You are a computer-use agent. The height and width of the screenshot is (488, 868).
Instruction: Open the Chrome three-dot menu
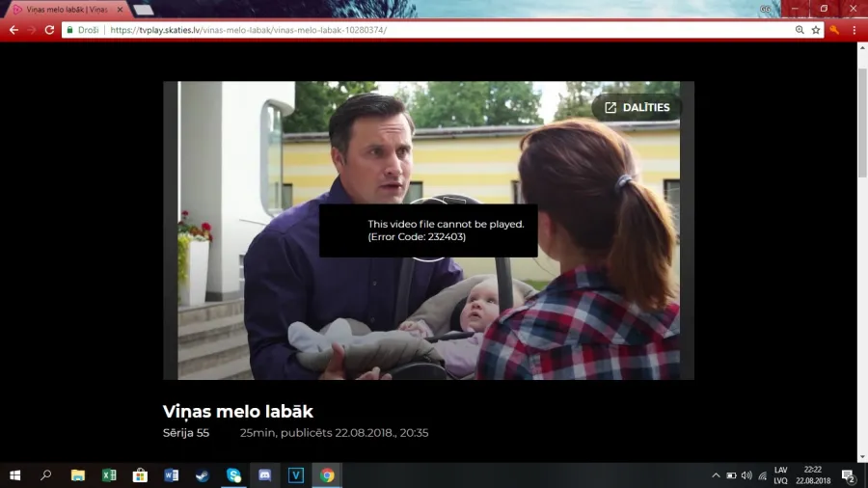pyautogui.click(x=854, y=30)
